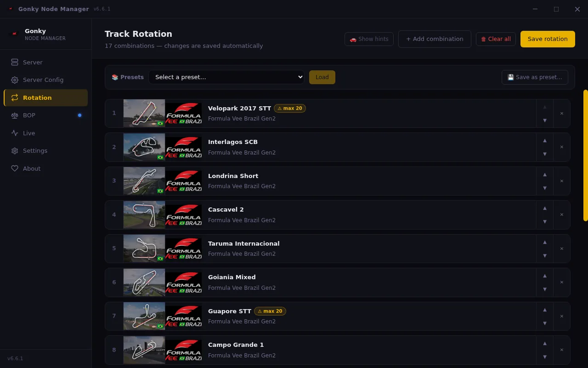Open the About page
The width and height of the screenshot is (588, 368).
click(45, 168)
